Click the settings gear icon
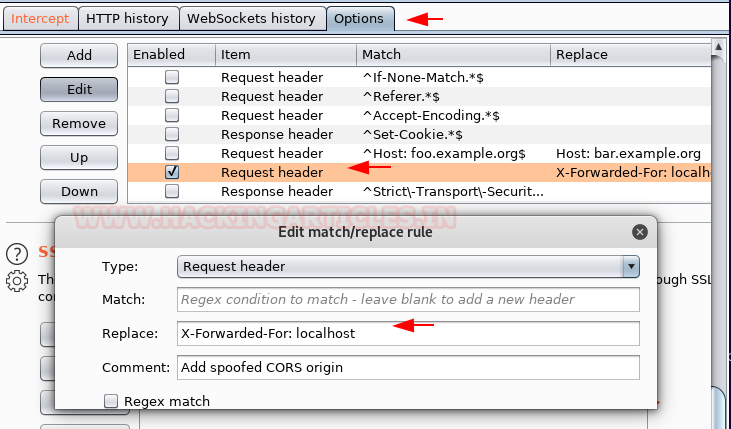Viewport: 731px width, 429px height. click(x=17, y=280)
